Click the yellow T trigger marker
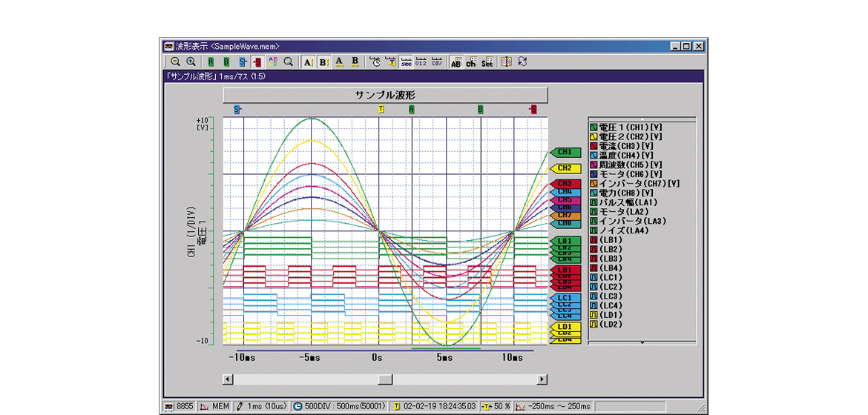Screen dimensions: 868x415 click(381, 109)
